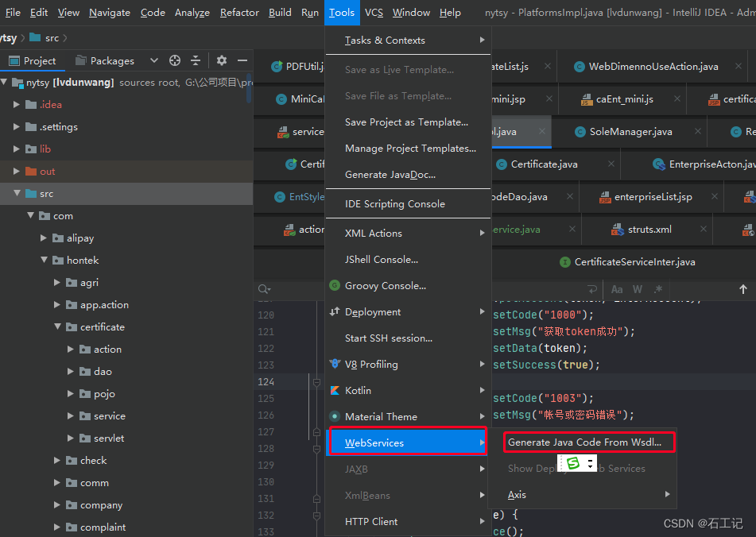
Task: Toggle Match Case (Aa) in search
Action: point(617,289)
